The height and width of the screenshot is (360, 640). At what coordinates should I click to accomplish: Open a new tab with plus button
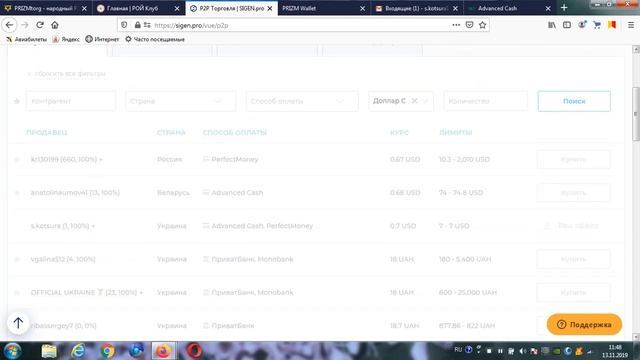[x=564, y=8]
